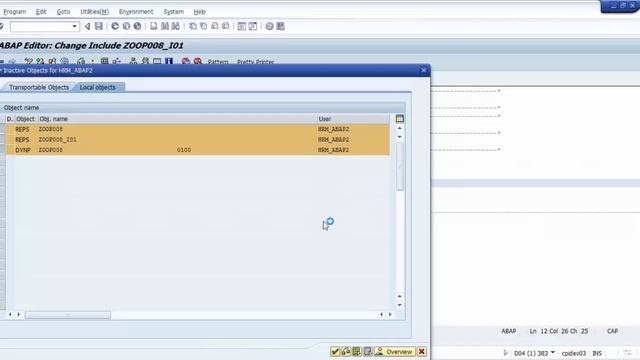Open the D04 (1) 383 system dropdown

pyautogui.click(x=553, y=352)
